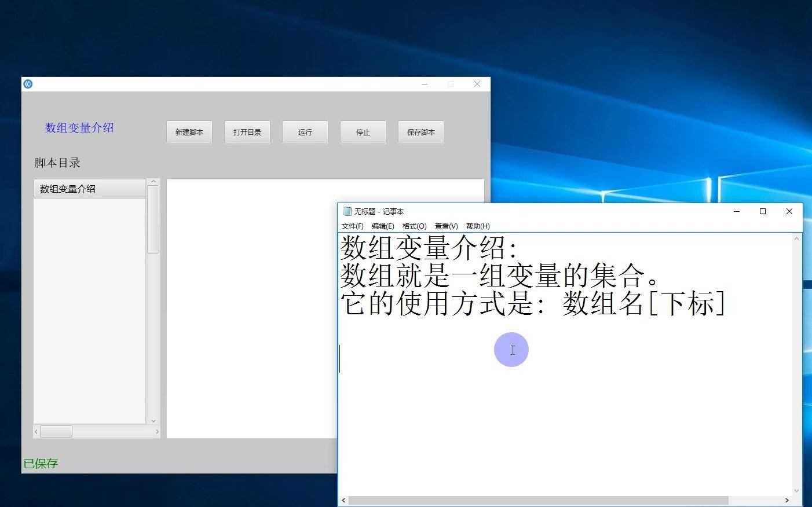This screenshot has height=507, width=812.
Task: Click the blue app logo icon in the title bar
Action: coord(27,84)
